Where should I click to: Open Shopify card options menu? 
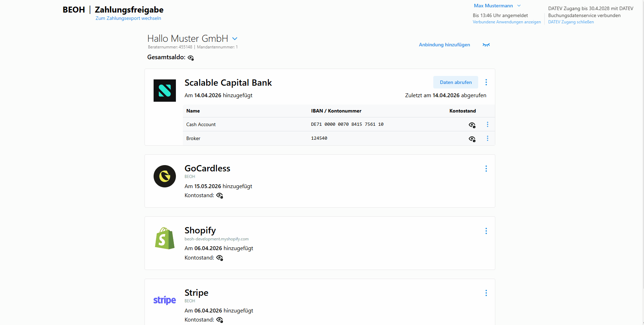[486, 231]
